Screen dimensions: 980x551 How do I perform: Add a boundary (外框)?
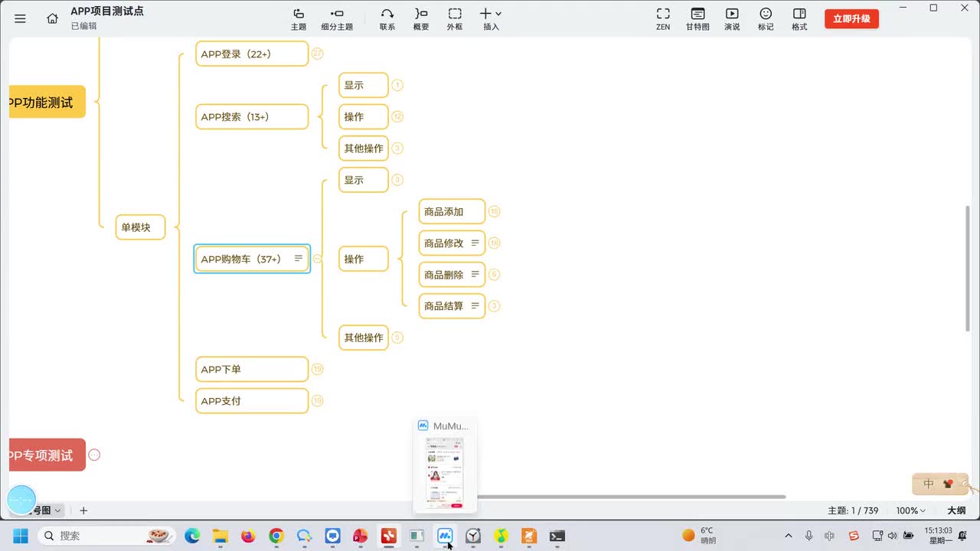point(455,19)
